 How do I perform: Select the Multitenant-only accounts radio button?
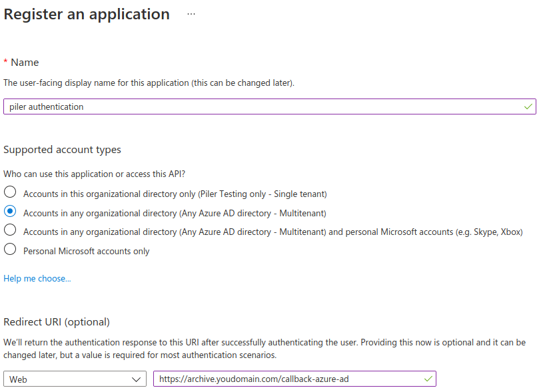pos(10,212)
